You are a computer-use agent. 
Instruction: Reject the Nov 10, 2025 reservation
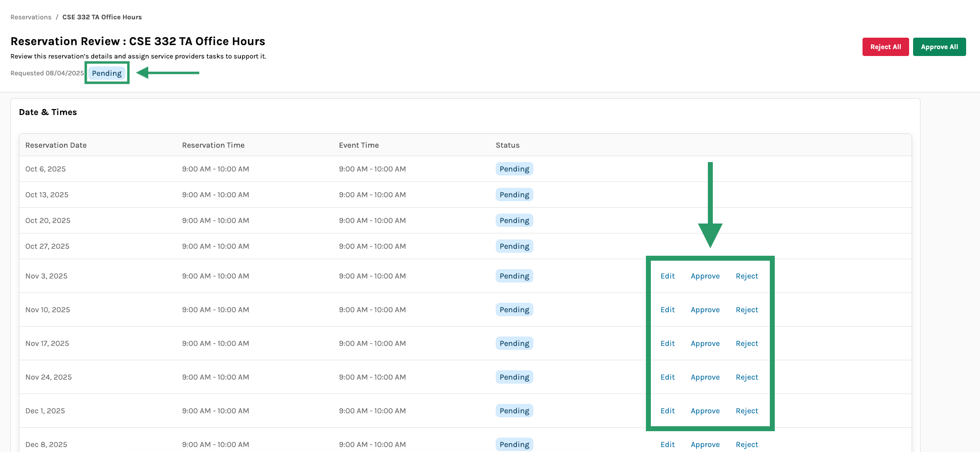(x=747, y=310)
